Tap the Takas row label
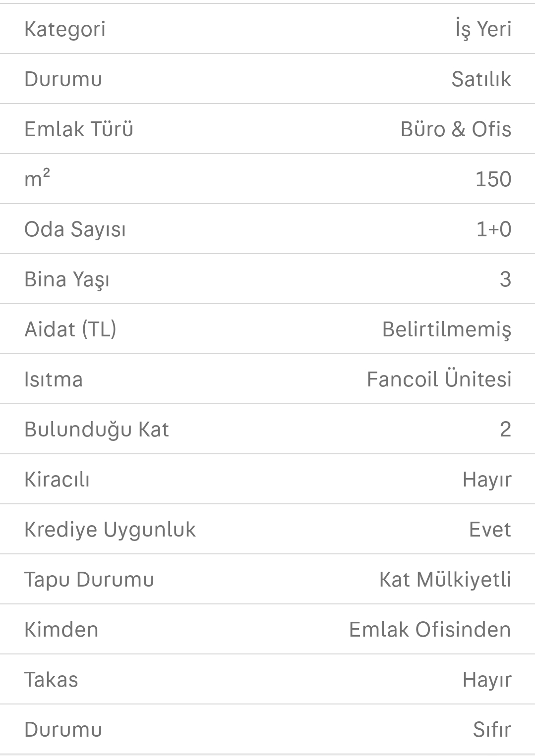Viewport: 535px width, 756px height. 51,680
